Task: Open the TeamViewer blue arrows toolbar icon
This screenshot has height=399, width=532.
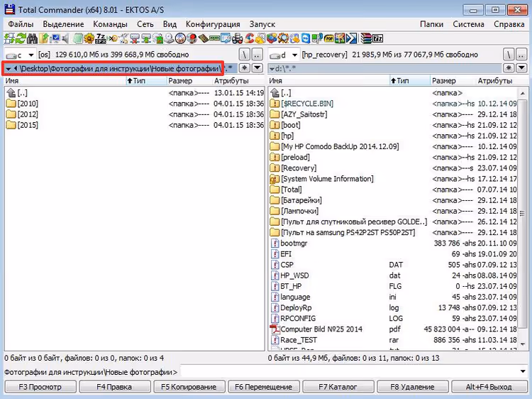Action: (x=305, y=38)
